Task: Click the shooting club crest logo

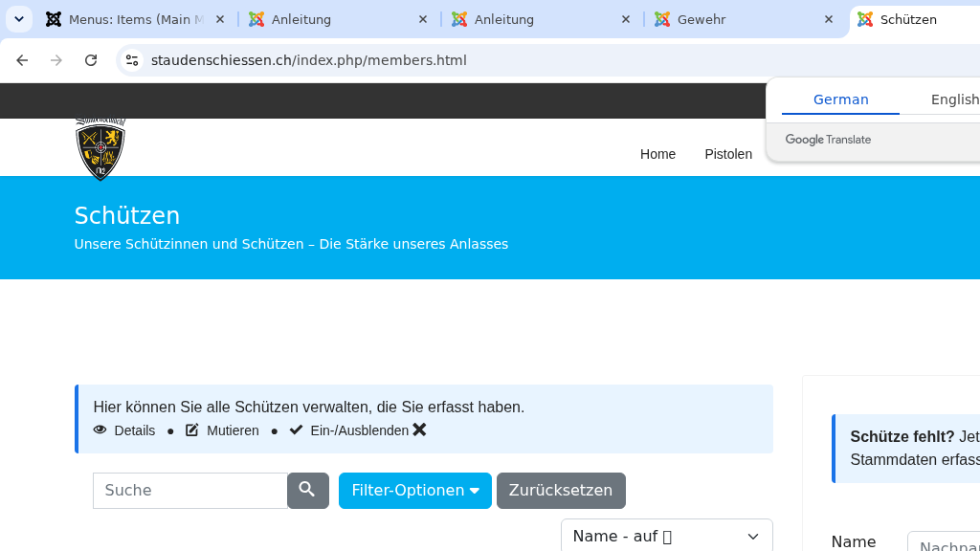Action: pyautogui.click(x=100, y=148)
